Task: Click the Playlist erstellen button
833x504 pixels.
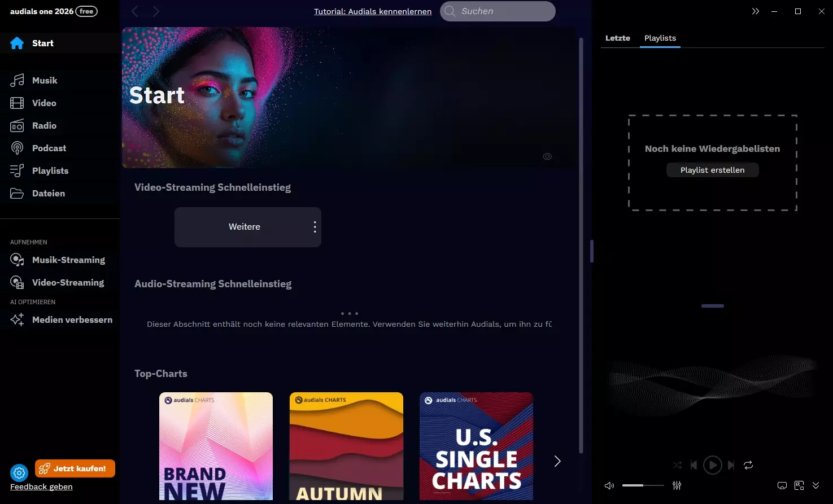Action: 713,170
